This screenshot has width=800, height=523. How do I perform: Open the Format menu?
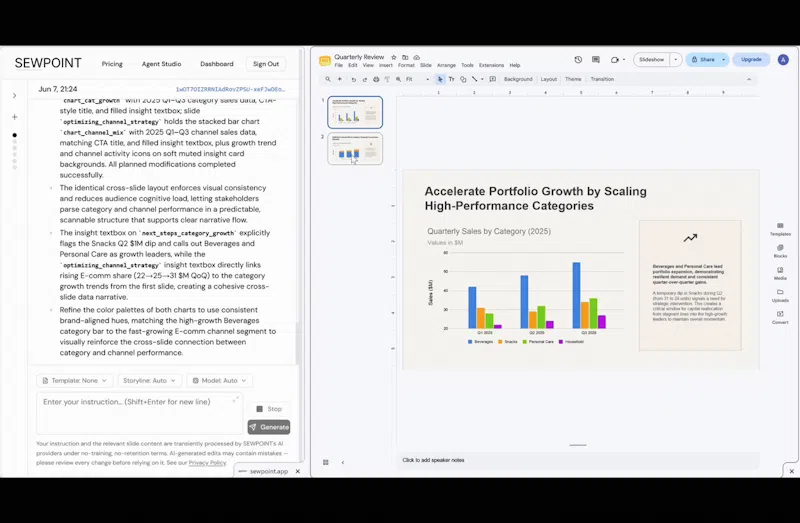[406, 65]
